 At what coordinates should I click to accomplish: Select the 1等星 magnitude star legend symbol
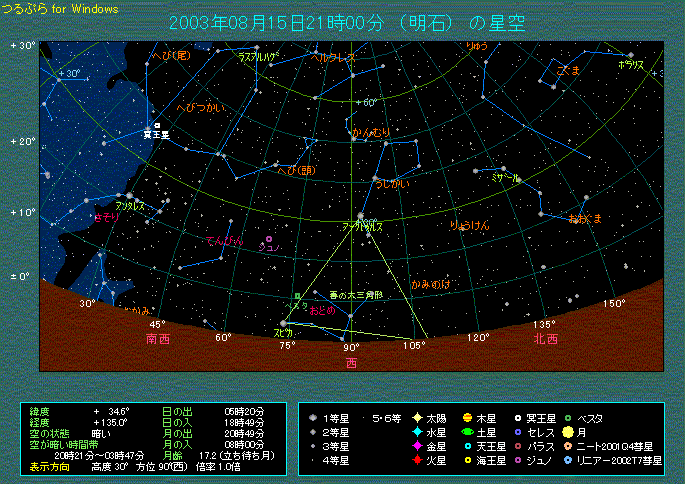pyautogui.click(x=313, y=417)
